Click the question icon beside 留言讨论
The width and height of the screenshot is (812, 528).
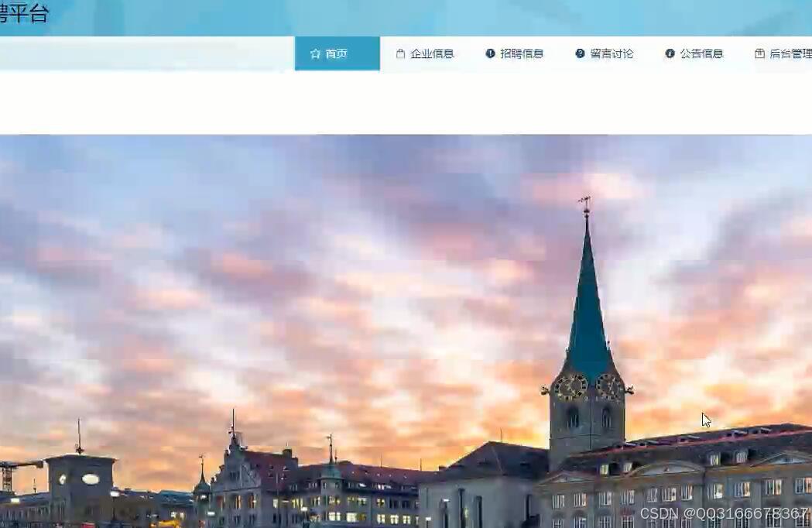580,53
